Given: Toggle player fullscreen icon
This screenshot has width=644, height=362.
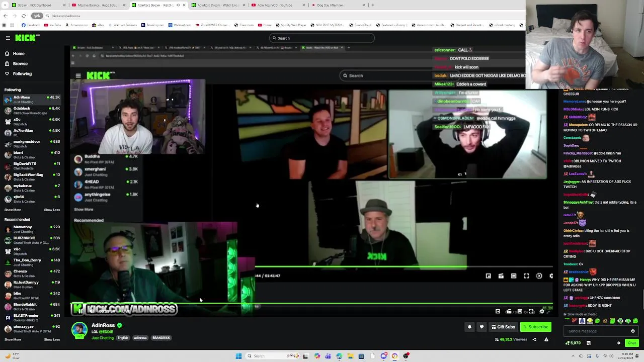Looking at the screenshot, I should [x=531, y=312].
